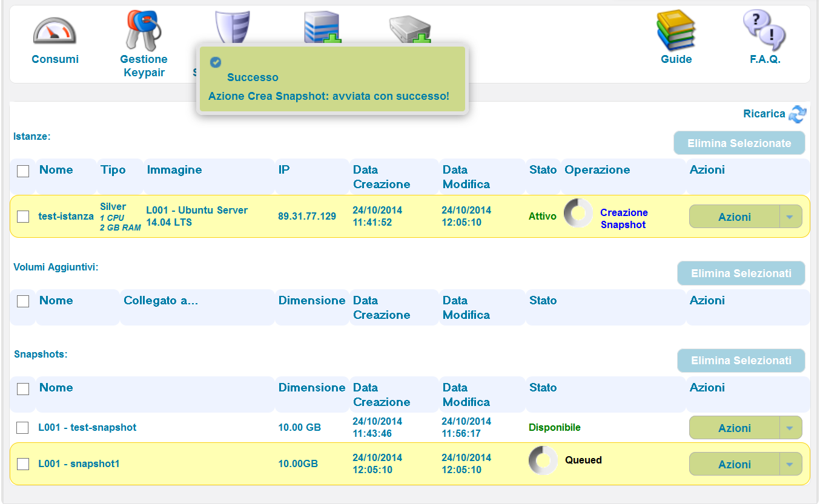Dismiss the Successo notification popup
This screenshot has width=820, height=504.
pos(332,79)
